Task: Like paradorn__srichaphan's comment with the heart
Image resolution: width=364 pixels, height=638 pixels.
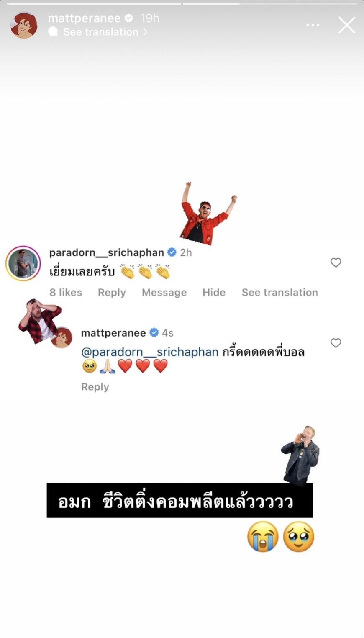Action: point(336,262)
